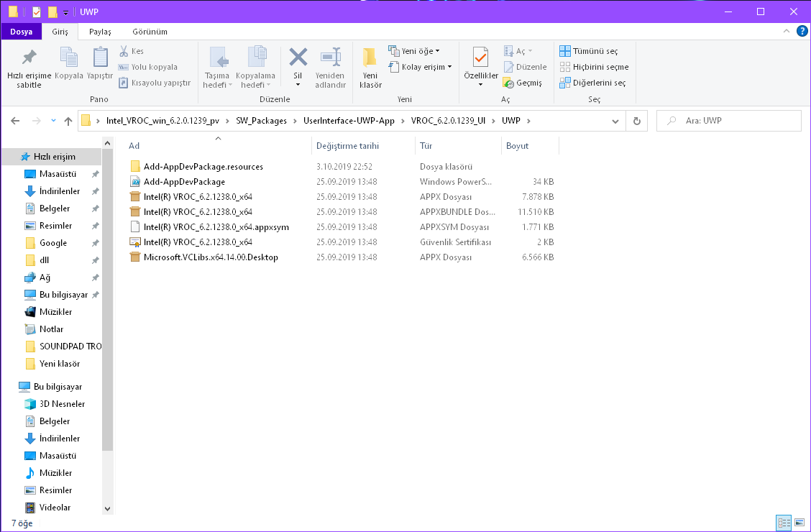Open pinned Masaüstü under Hızlı erişim
This screenshot has height=532, width=811.
coord(58,174)
